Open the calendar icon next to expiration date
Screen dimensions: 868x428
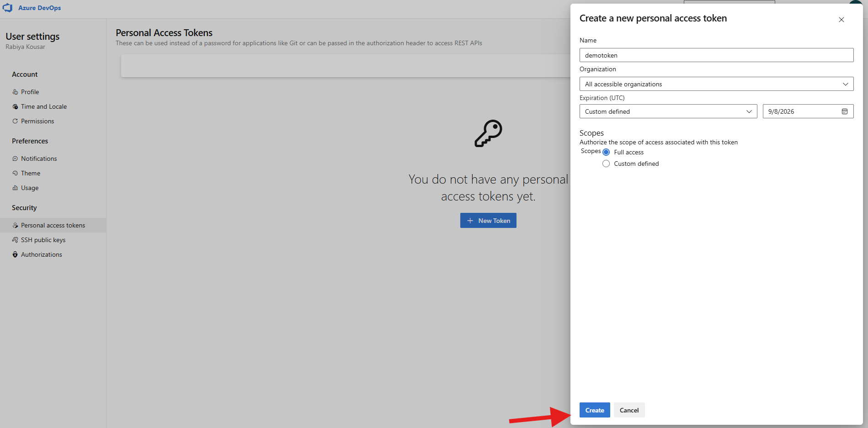[x=844, y=111]
